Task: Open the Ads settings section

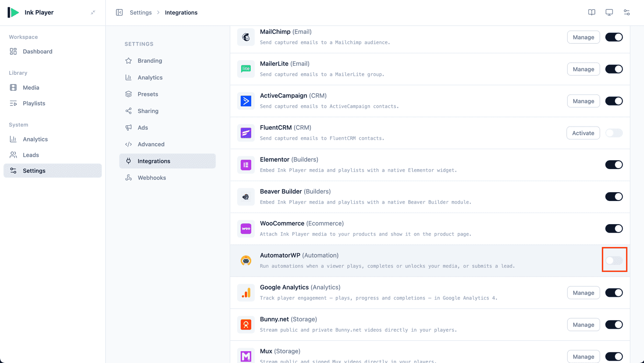Action: [x=167, y=127]
